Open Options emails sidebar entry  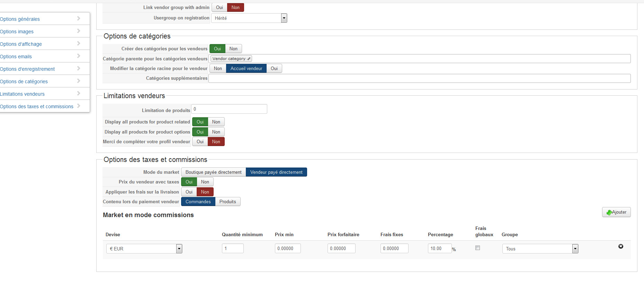point(16,57)
